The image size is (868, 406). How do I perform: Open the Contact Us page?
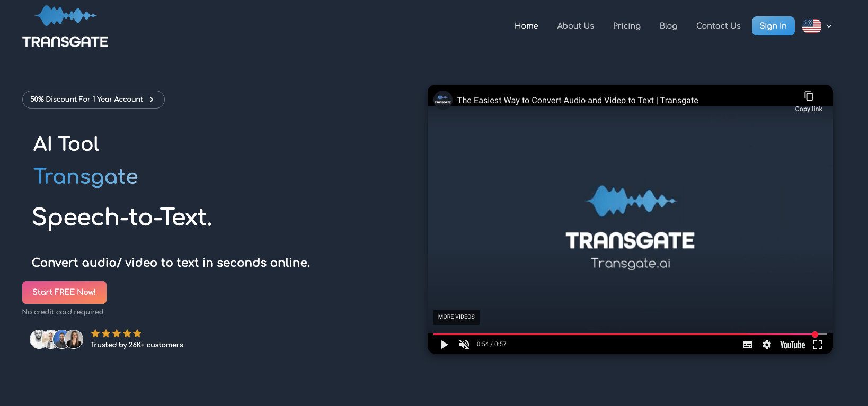point(719,25)
